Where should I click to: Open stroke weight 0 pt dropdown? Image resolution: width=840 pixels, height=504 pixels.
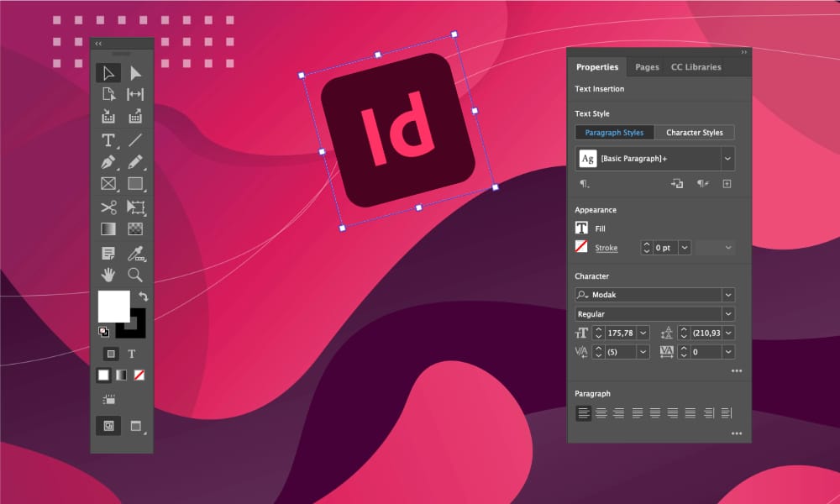pyautogui.click(x=685, y=248)
